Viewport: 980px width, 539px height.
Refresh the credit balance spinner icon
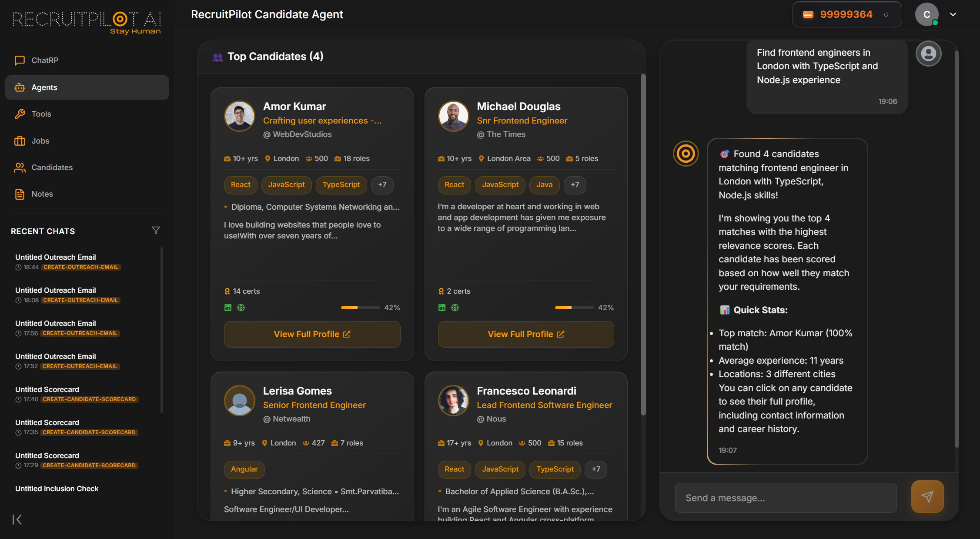[x=886, y=15]
